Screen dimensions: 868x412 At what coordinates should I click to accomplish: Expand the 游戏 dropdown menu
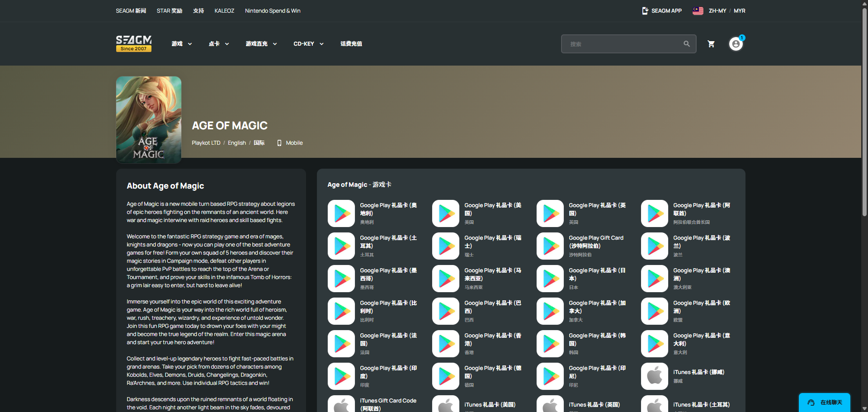pos(182,44)
